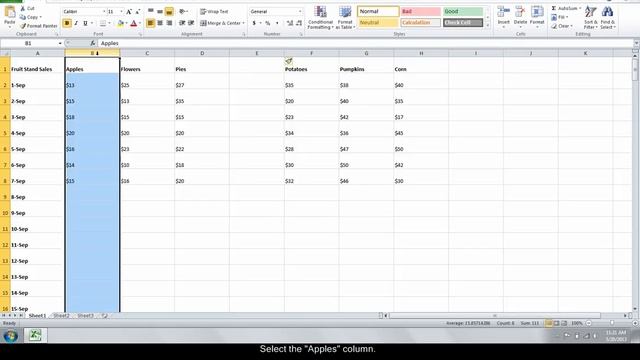Click the Insert cells icon

pyautogui.click(x=504, y=12)
